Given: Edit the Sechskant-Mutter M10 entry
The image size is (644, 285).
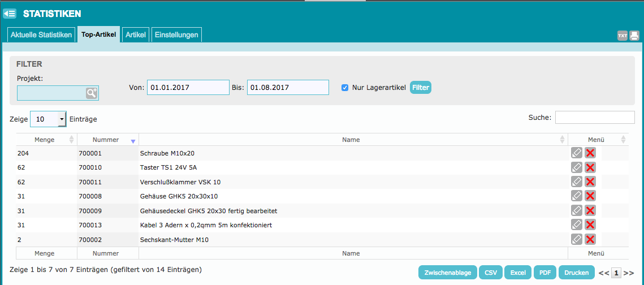Looking at the screenshot, I should (577, 239).
